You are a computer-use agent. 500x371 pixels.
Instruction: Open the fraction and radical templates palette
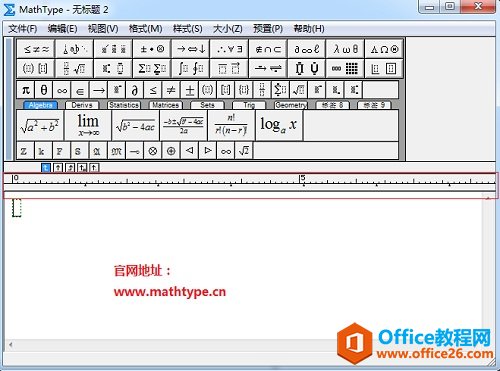[75, 69]
